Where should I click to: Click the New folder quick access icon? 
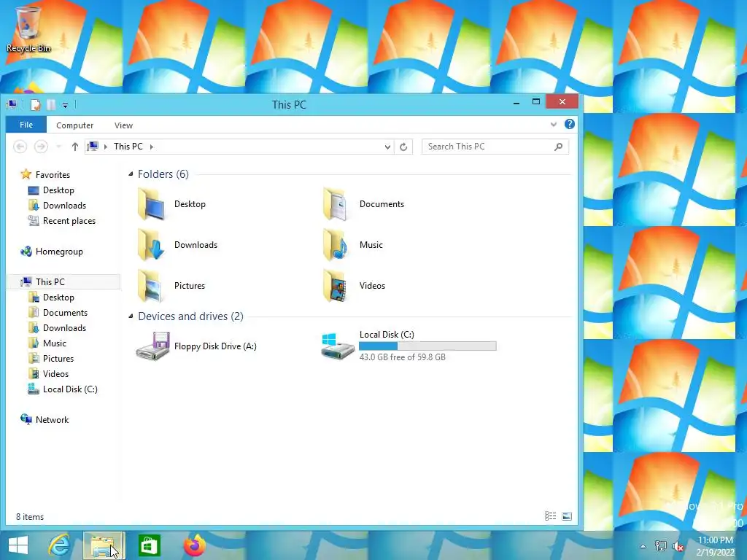(51, 105)
